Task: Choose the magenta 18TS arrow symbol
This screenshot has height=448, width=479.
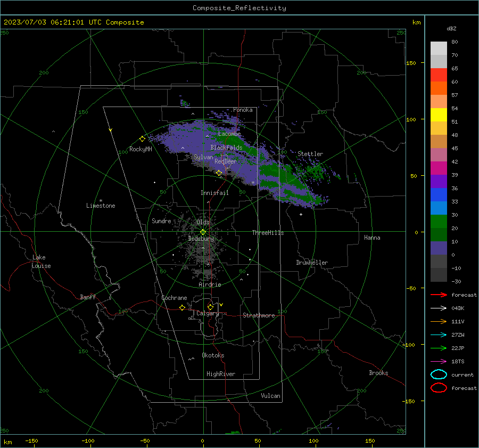Action: pyautogui.click(x=439, y=362)
